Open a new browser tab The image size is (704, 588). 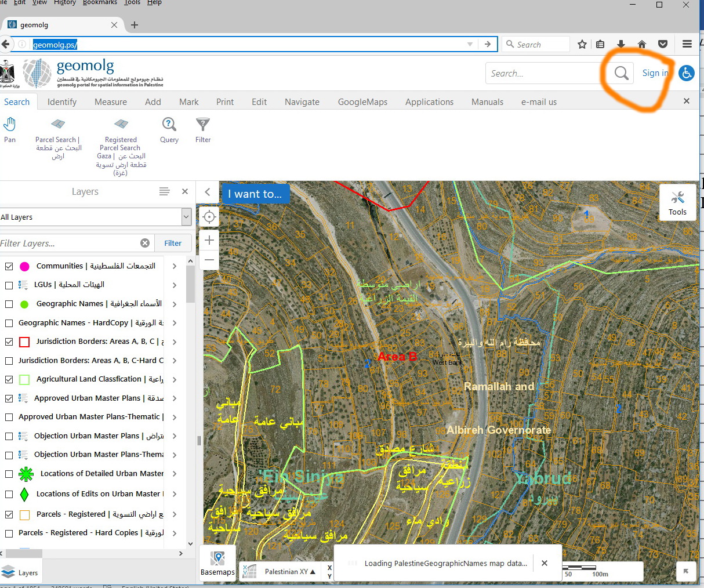tap(135, 25)
